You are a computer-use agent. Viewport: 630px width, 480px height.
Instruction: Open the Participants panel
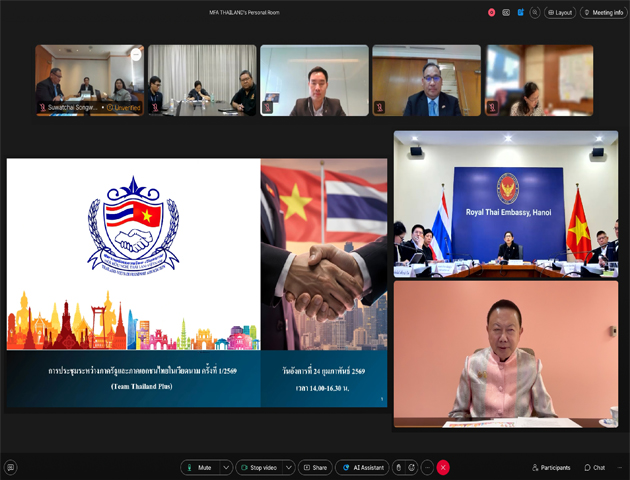pos(551,467)
